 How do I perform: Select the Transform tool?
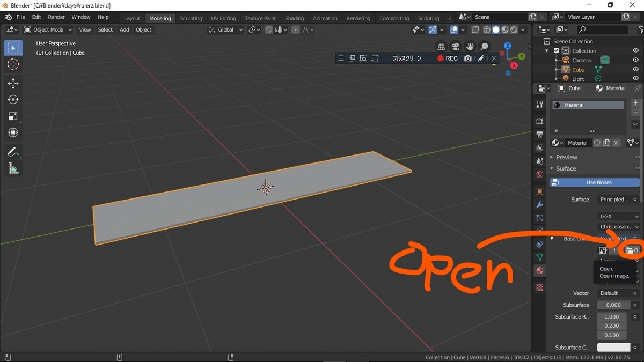point(13,133)
